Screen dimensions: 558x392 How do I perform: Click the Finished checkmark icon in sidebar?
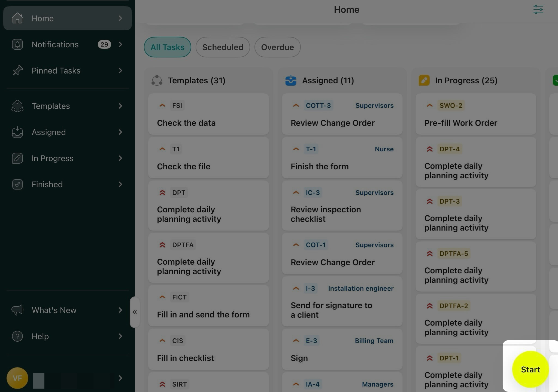click(x=17, y=184)
